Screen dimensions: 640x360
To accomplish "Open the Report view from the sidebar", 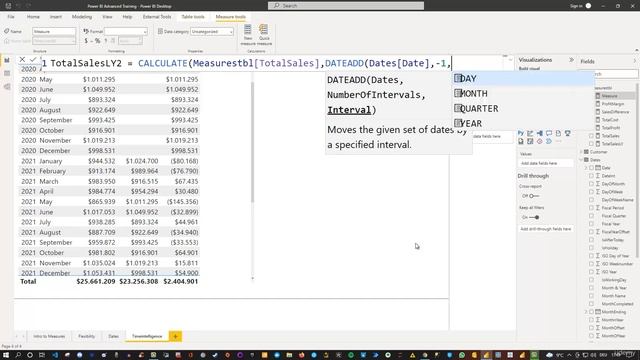I will (x=7, y=60).
